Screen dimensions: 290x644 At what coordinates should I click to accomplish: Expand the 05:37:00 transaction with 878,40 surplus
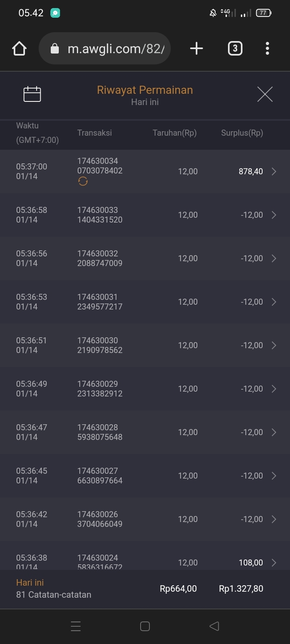274,171
